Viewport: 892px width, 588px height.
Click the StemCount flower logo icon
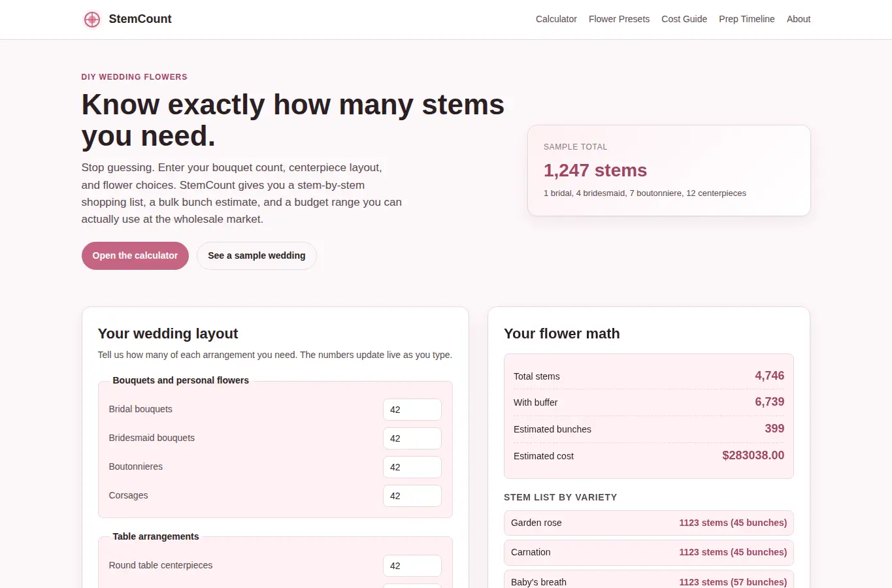[x=92, y=20]
